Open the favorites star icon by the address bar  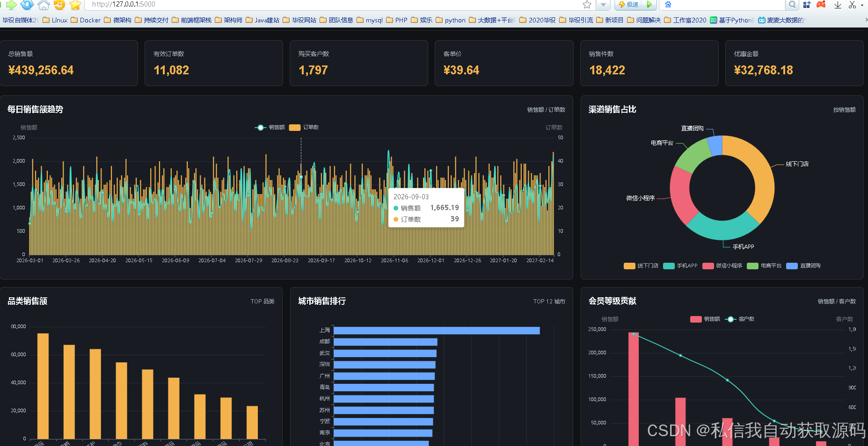[x=75, y=5]
